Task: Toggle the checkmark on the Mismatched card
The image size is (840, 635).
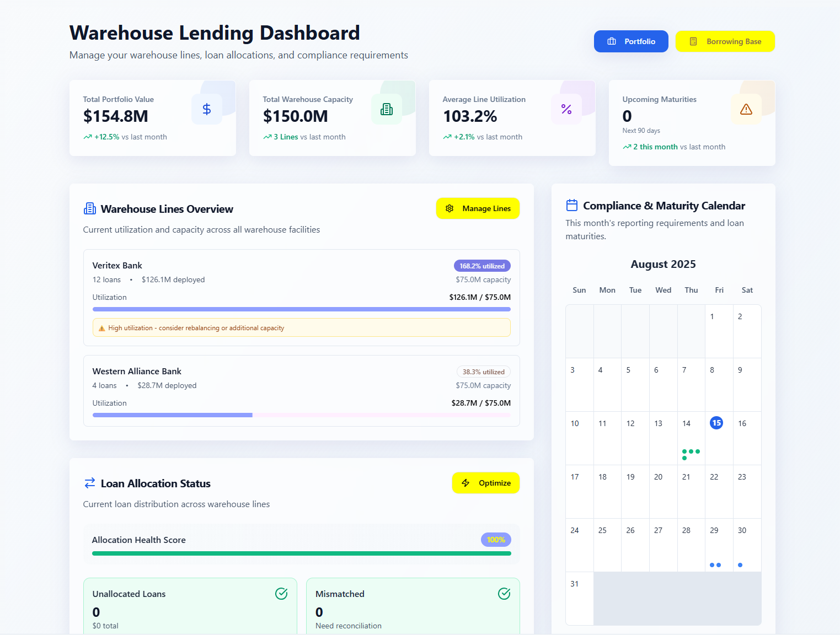Action: pyautogui.click(x=504, y=594)
